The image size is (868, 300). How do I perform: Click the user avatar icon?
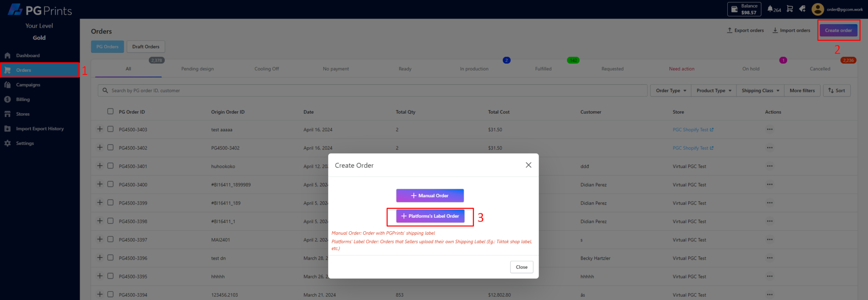point(818,9)
